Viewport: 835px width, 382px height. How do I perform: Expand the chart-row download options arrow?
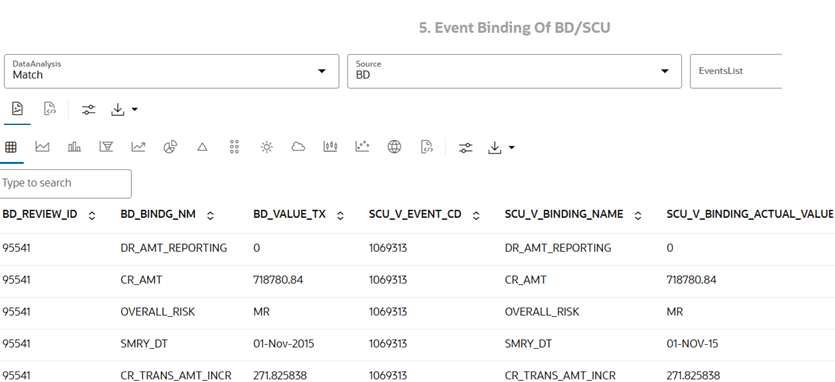[512, 148]
